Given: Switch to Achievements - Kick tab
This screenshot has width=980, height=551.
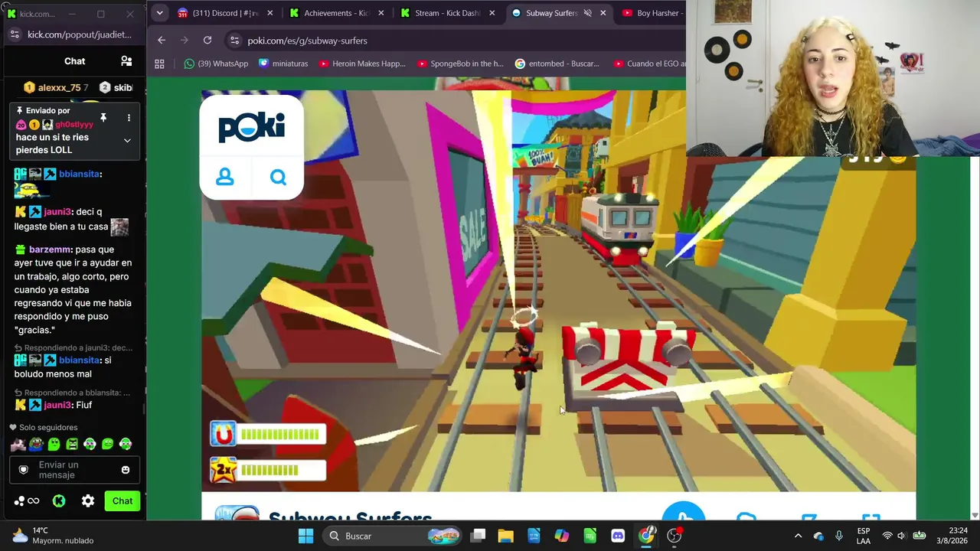Looking at the screenshot, I should tap(337, 13).
